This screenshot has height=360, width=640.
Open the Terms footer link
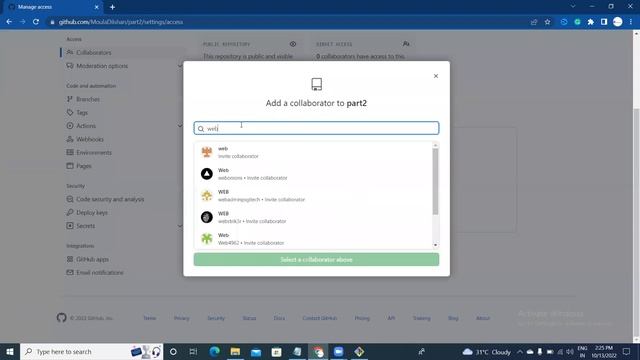click(x=149, y=318)
